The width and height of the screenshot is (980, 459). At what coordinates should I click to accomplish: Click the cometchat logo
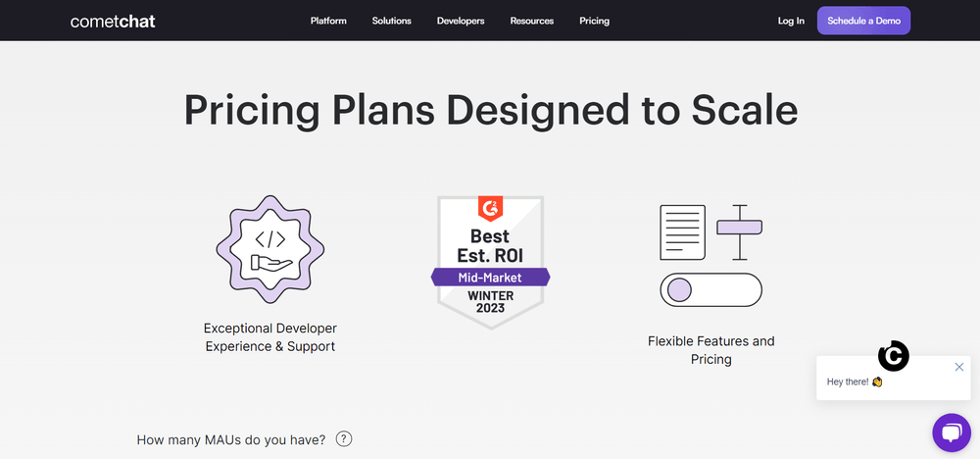click(113, 21)
